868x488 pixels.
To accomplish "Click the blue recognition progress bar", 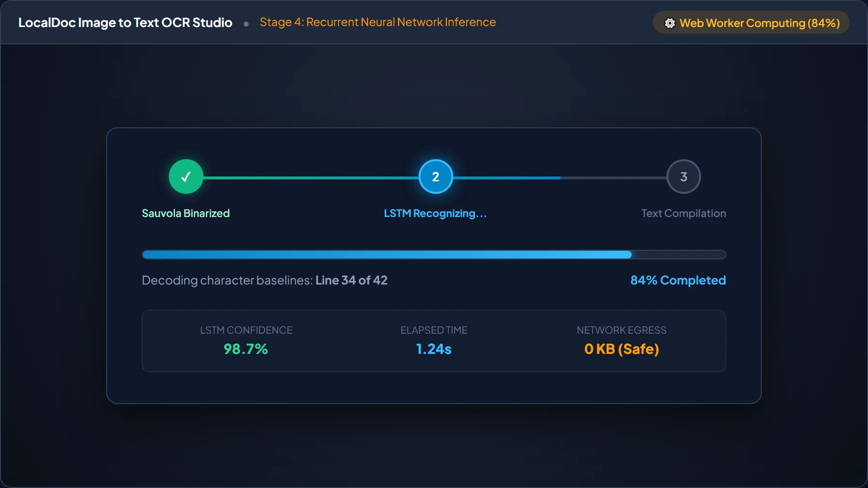I will click(x=434, y=255).
